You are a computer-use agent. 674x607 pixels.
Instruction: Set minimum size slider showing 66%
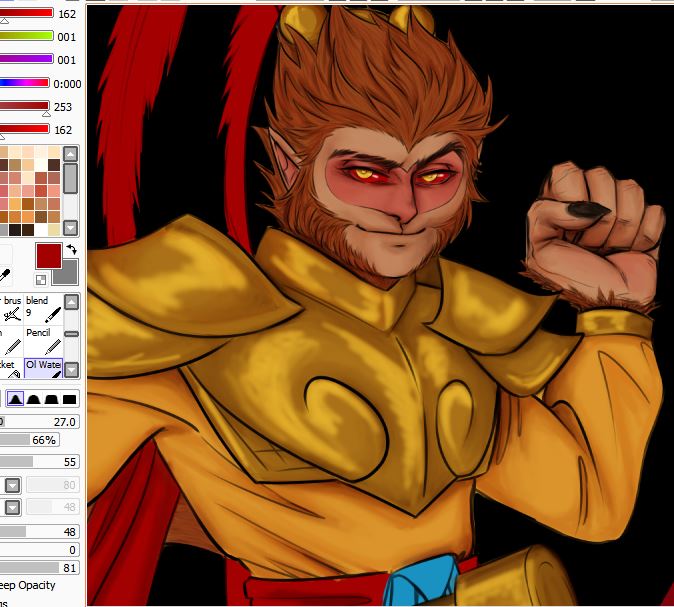(x=30, y=440)
